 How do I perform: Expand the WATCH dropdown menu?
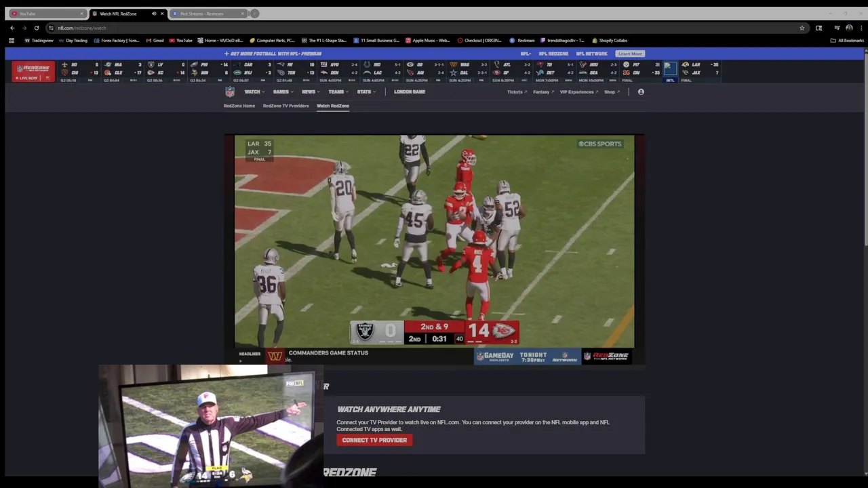click(x=254, y=91)
